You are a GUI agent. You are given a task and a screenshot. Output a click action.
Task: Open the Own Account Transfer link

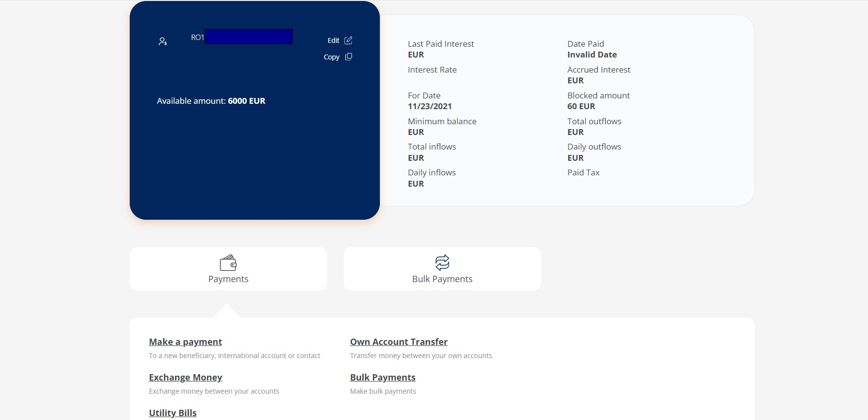398,342
